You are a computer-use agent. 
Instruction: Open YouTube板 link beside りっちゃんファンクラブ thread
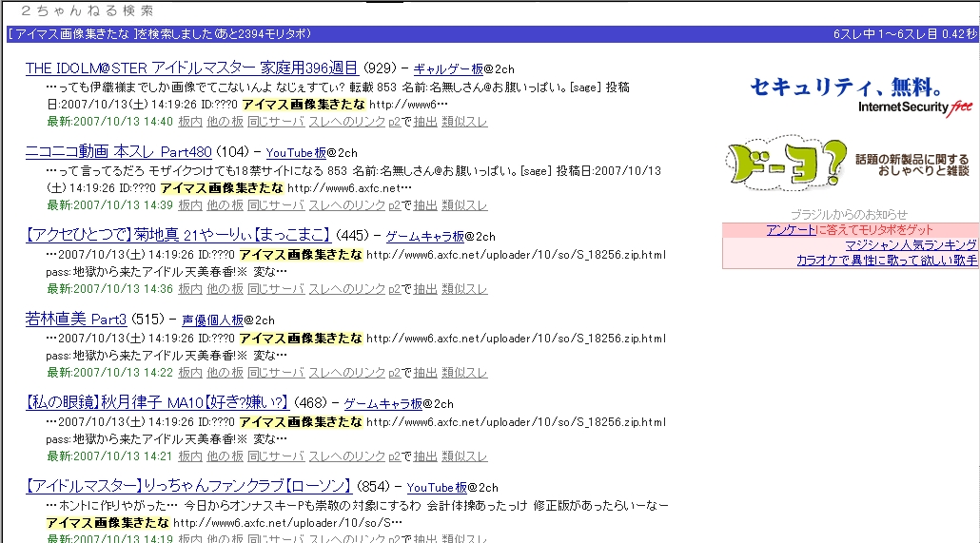click(x=437, y=488)
